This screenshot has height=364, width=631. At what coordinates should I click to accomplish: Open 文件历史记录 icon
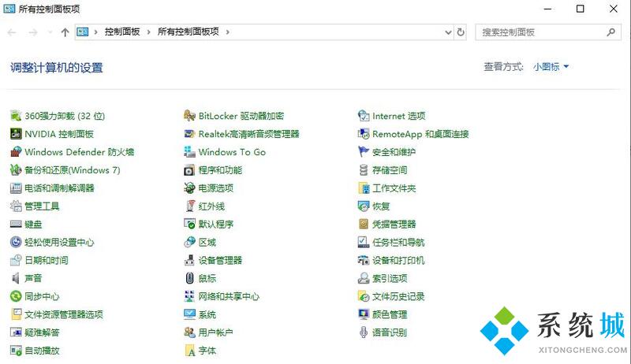click(x=364, y=296)
